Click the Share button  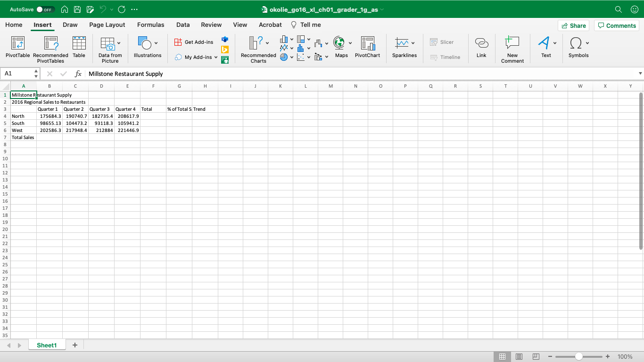573,25
